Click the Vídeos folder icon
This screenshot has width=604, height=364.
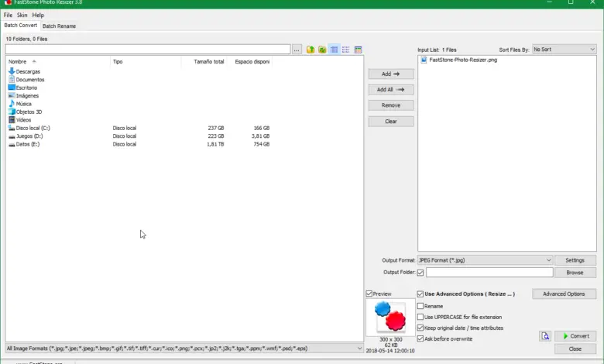[12, 120]
